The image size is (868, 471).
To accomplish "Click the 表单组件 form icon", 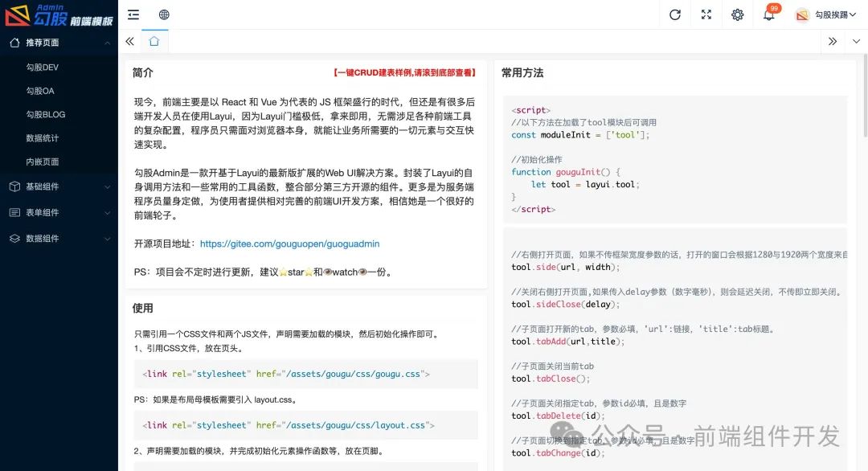I will click(15, 212).
